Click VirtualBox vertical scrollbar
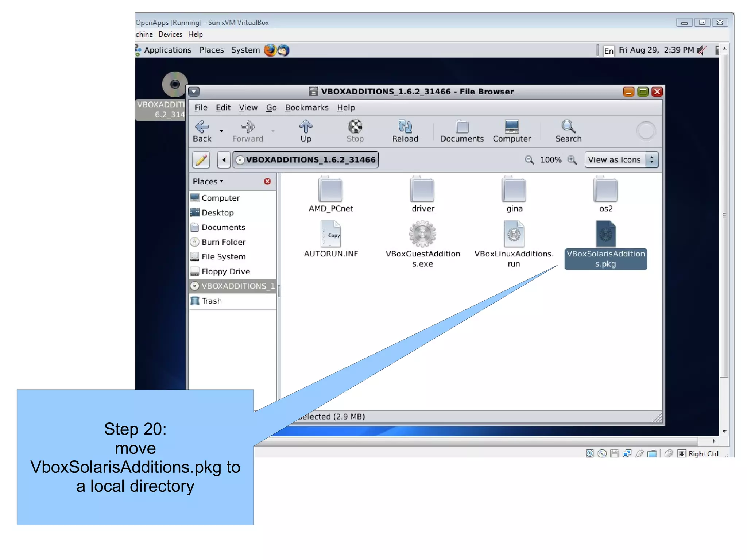The height and width of the screenshot is (560, 747). [724, 215]
